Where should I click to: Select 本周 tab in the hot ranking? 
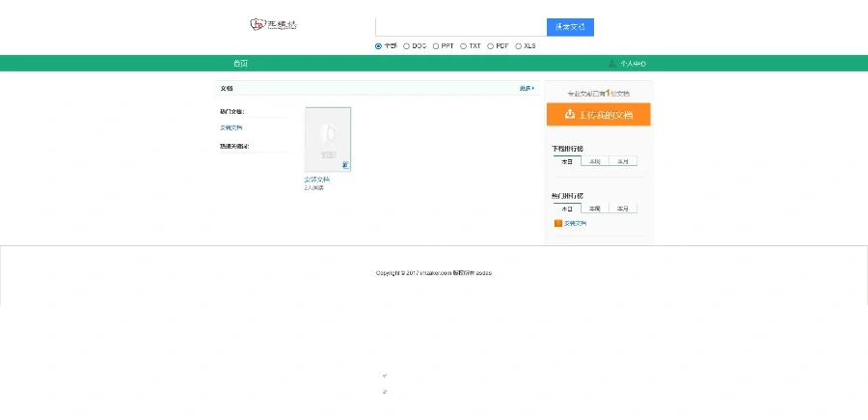click(595, 209)
